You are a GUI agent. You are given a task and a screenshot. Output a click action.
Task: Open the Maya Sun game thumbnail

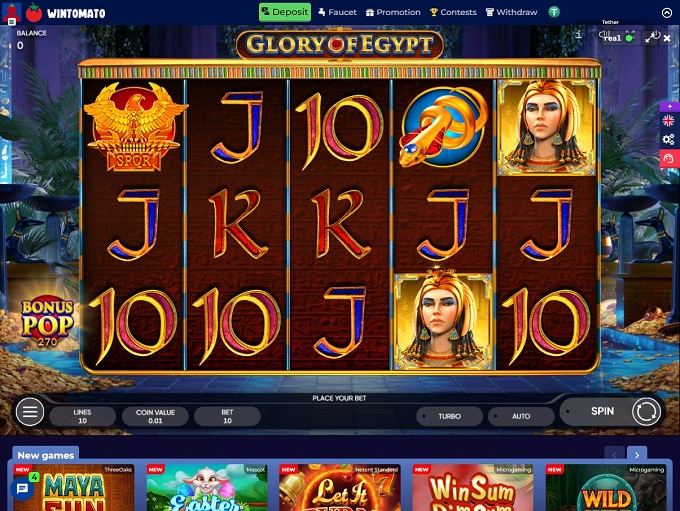(x=74, y=487)
